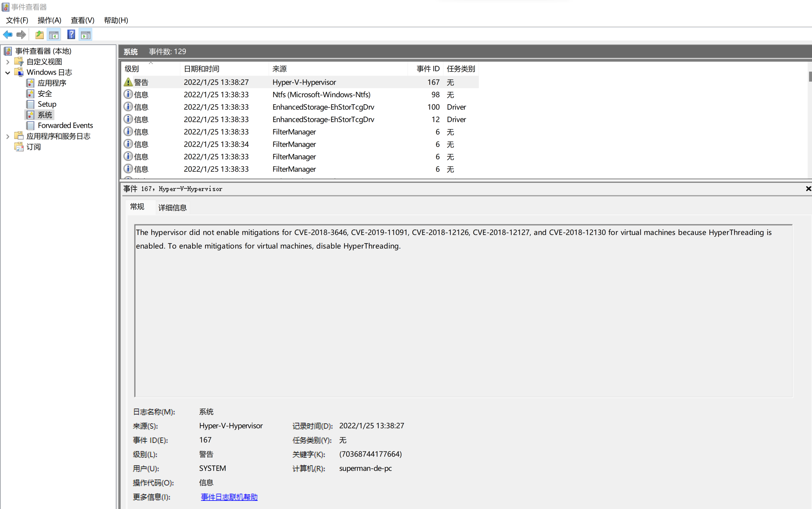Select the 安全 log in tree
Screen dimensions: 812x509
[44, 94]
